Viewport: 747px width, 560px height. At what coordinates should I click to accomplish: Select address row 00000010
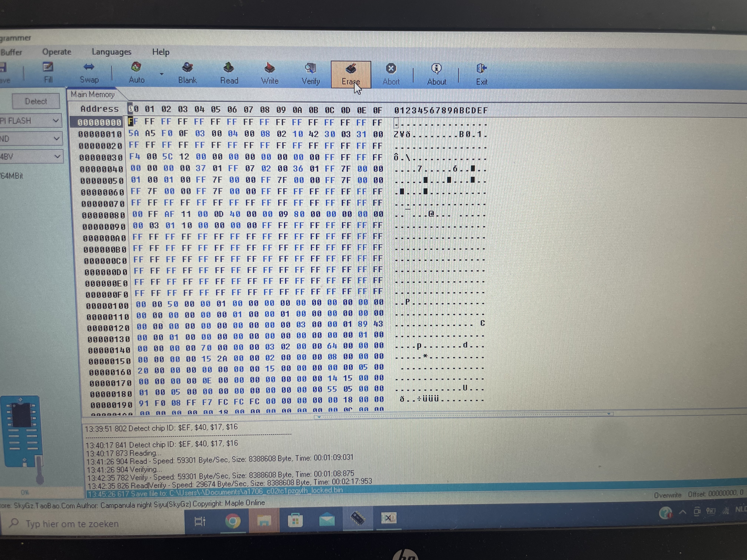pyautogui.click(x=100, y=134)
